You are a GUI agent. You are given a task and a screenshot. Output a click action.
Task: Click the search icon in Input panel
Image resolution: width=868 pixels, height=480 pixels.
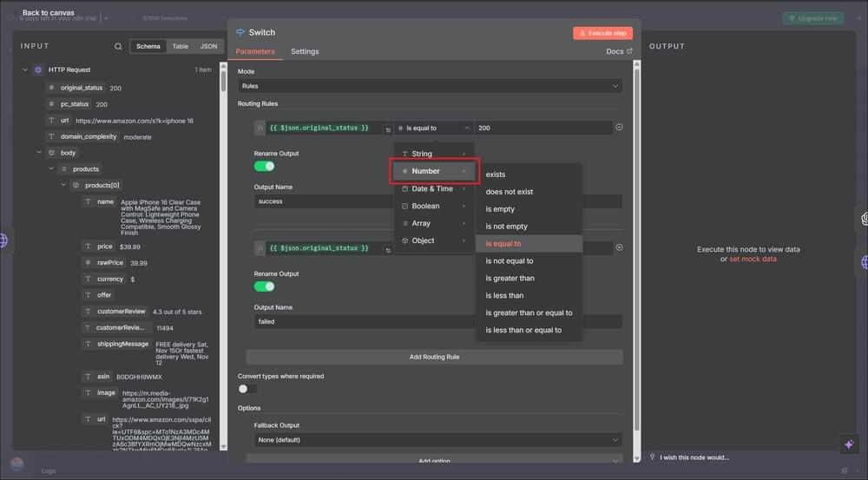pyautogui.click(x=118, y=47)
